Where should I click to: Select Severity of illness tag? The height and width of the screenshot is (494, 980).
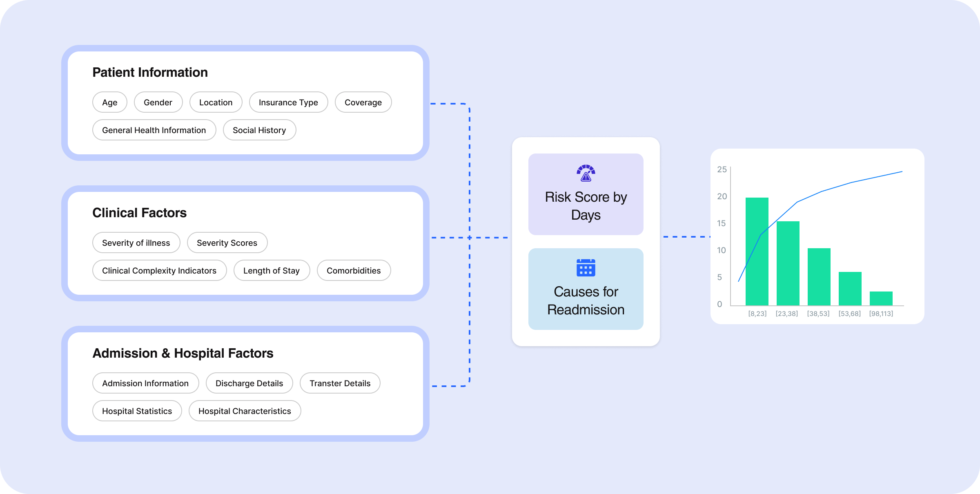[136, 243]
